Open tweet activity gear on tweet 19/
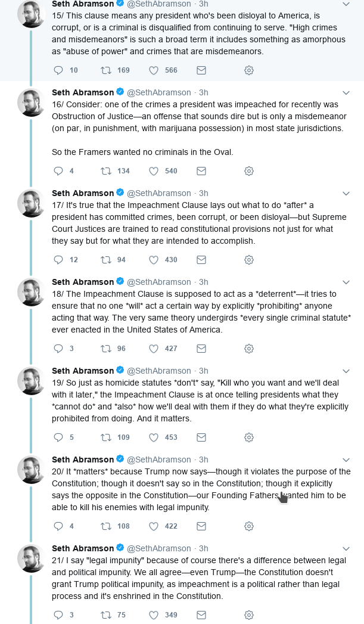This screenshot has width=364, height=624. pyautogui.click(x=249, y=437)
